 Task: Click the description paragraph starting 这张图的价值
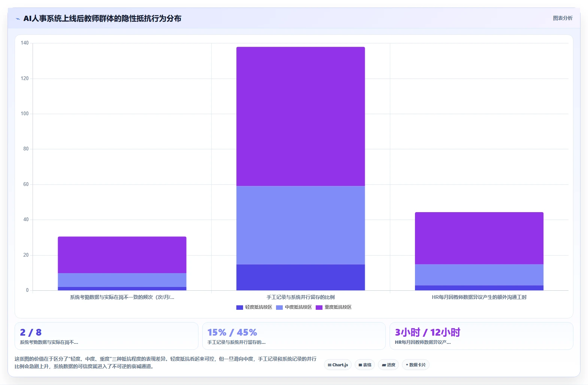click(166, 363)
